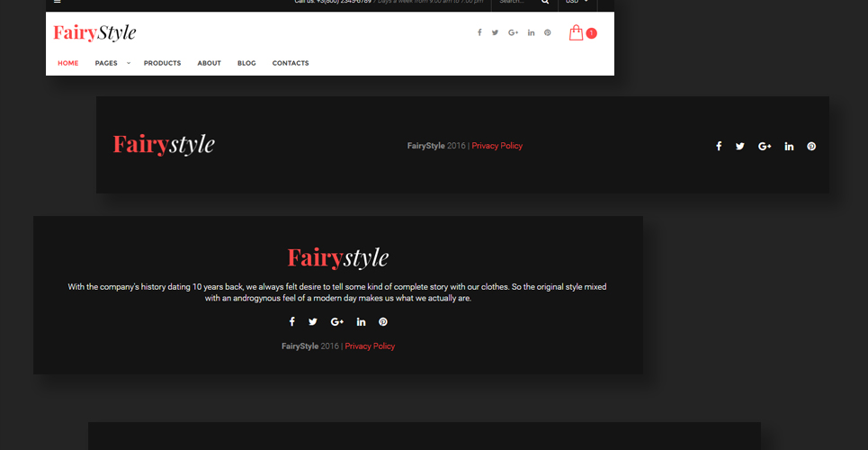The height and width of the screenshot is (450, 868).
Task: Click the centered Fairystyle logo above the company description
Action: (x=338, y=257)
